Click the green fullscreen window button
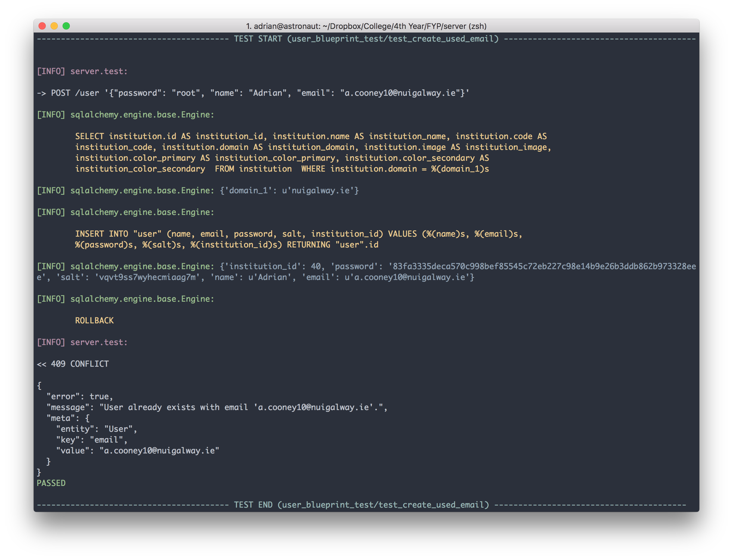Image resolution: width=733 pixels, height=560 pixels. coord(66,26)
